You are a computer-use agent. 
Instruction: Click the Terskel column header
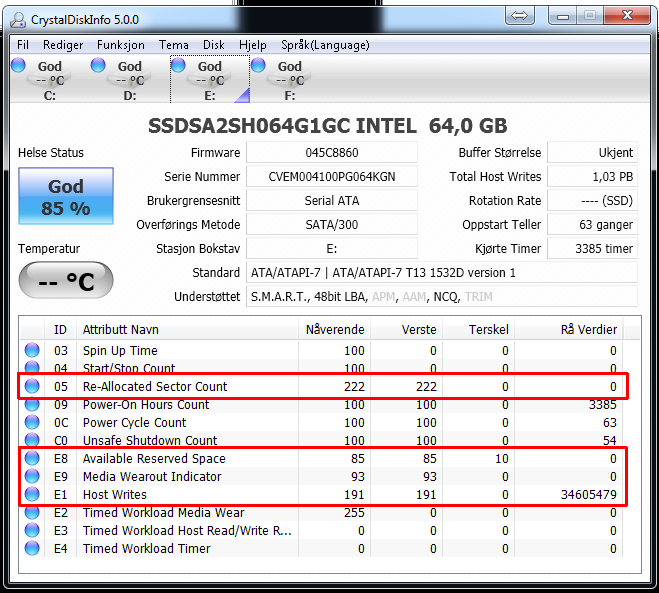click(478, 329)
